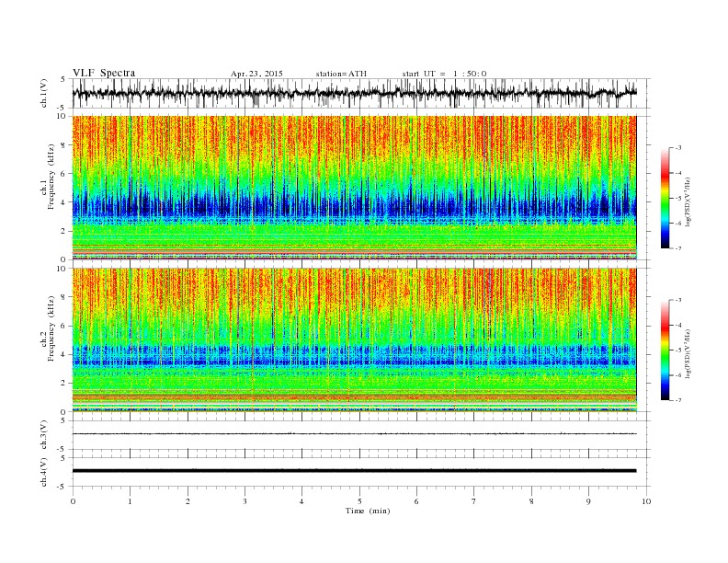728x563 pixels.
Task: Click the "-7" value on ch.2 colorbar
Action: [678, 400]
